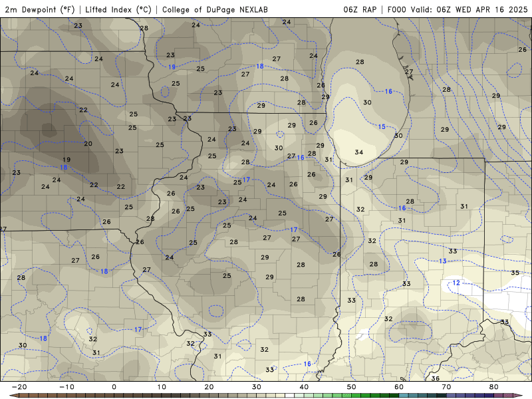This screenshot has height=399, width=532.
Task: Click the blue lifted index label 19
Action: point(172,67)
